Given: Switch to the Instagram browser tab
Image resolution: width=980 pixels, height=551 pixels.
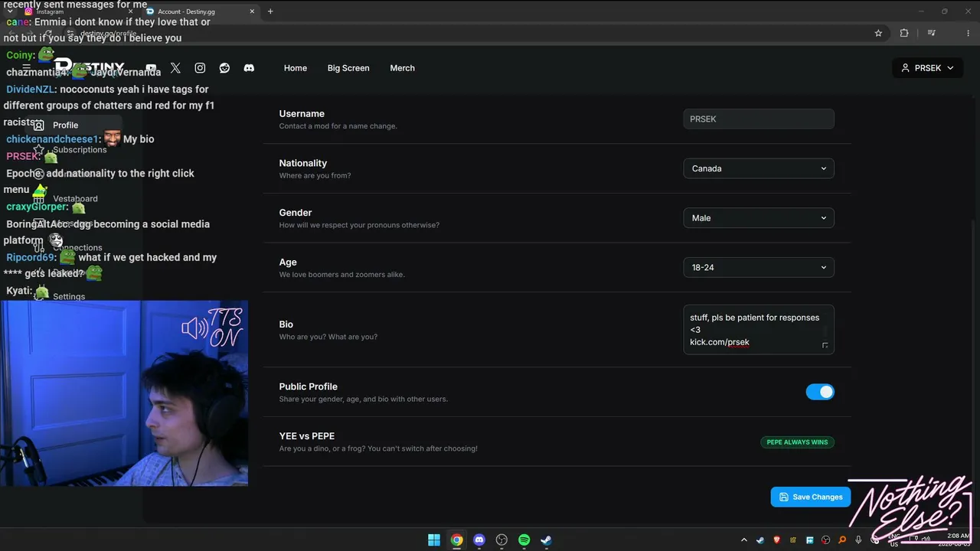Looking at the screenshot, I should (x=77, y=11).
